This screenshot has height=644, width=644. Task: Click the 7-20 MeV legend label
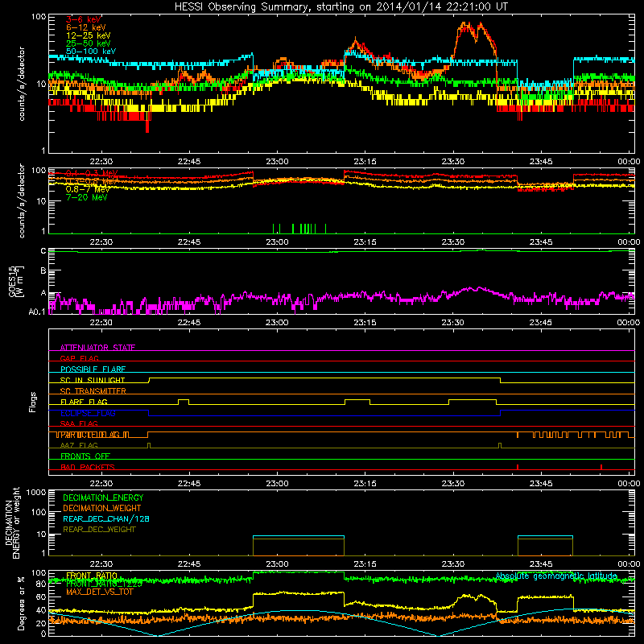coord(86,197)
